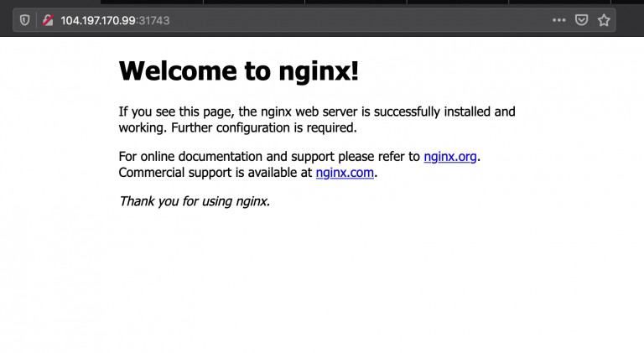Viewport: 644px width, 353px height.
Task: Click the 'Further configuration is required' text
Action: point(263,127)
